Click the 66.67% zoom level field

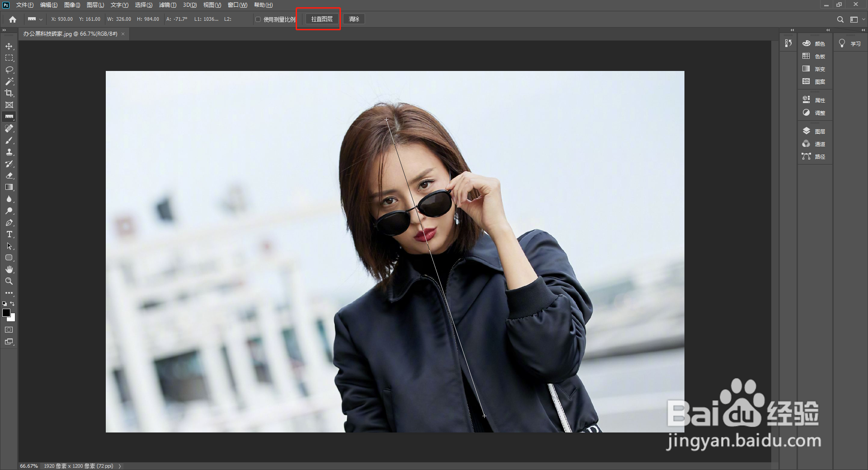(x=29, y=466)
